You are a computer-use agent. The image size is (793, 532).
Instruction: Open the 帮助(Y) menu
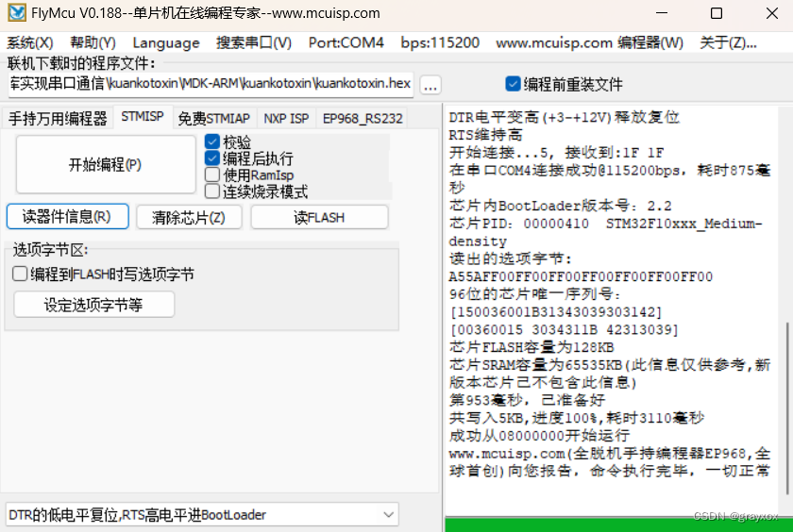[x=93, y=42]
